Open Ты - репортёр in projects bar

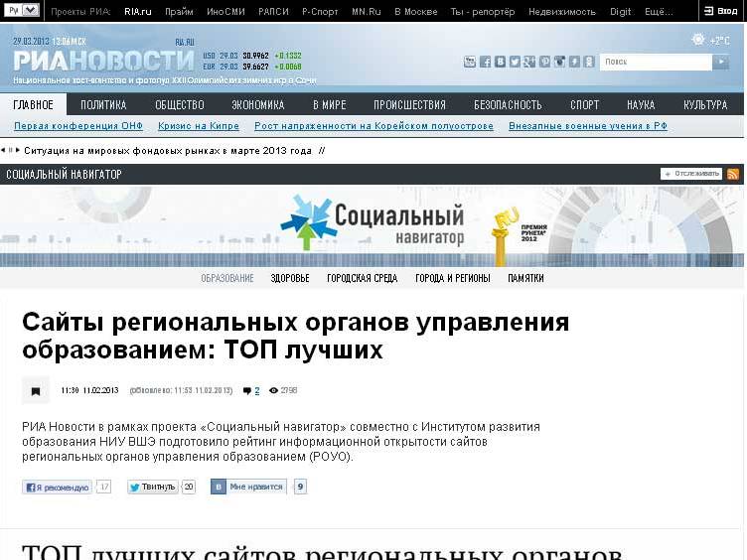point(483,12)
